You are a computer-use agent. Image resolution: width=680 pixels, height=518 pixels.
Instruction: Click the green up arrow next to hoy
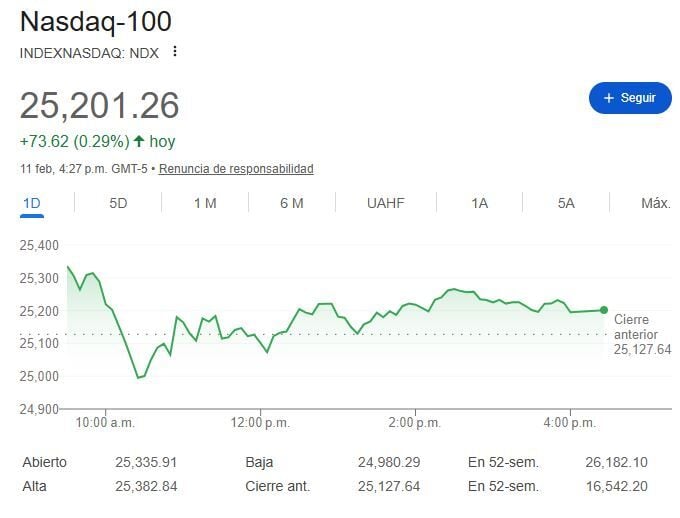tap(139, 141)
